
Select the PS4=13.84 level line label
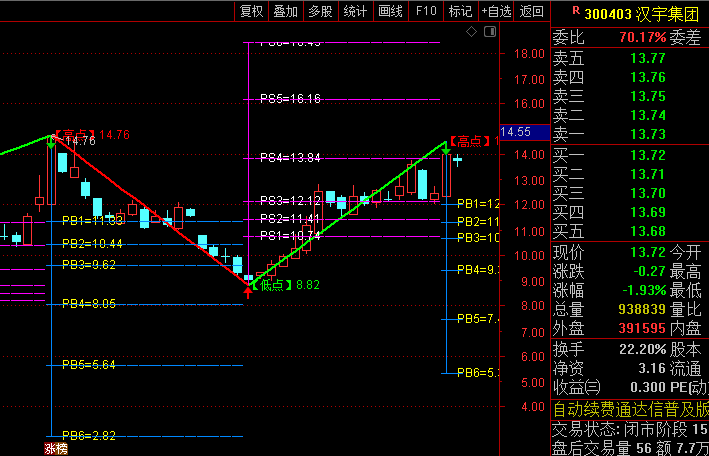click(290, 158)
